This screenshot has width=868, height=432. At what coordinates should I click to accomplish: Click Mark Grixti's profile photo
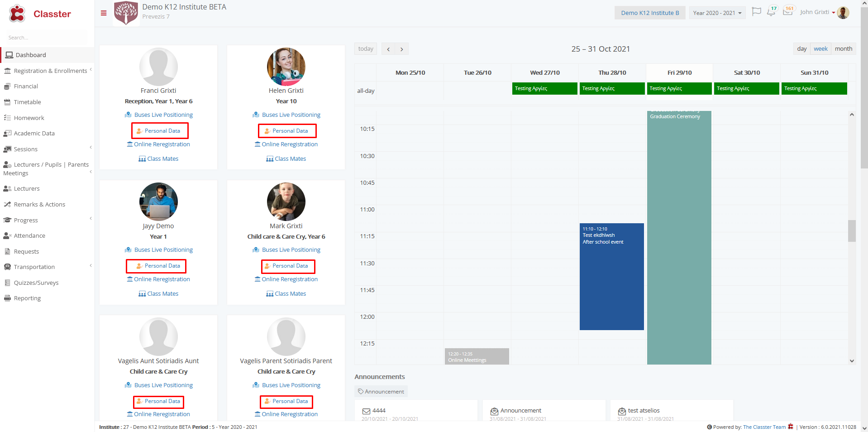point(286,202)
